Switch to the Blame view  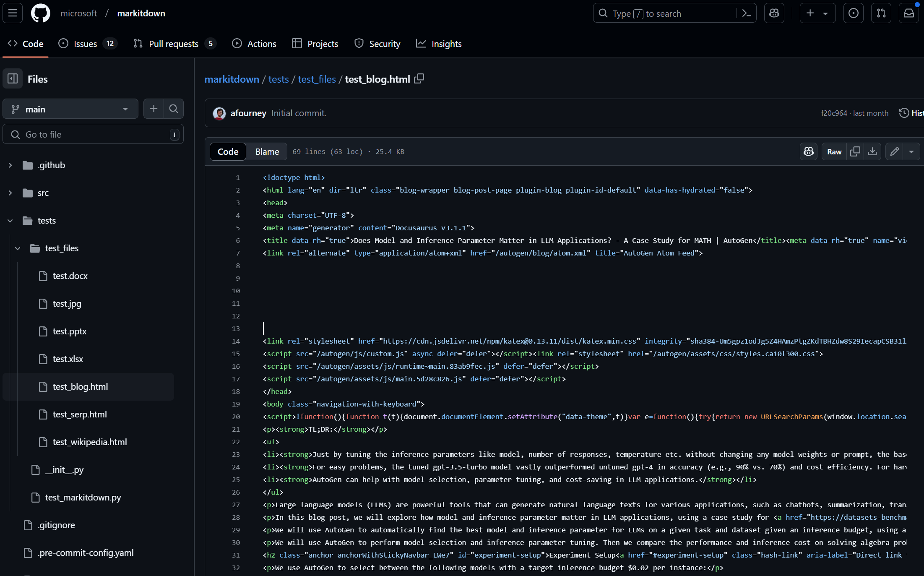point(267,151)
